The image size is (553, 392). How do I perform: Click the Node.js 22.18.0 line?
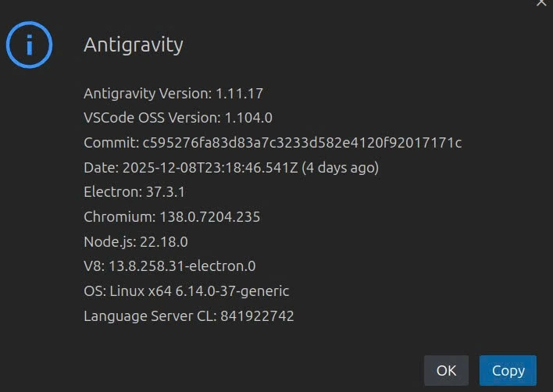click(x=136, y=241)
